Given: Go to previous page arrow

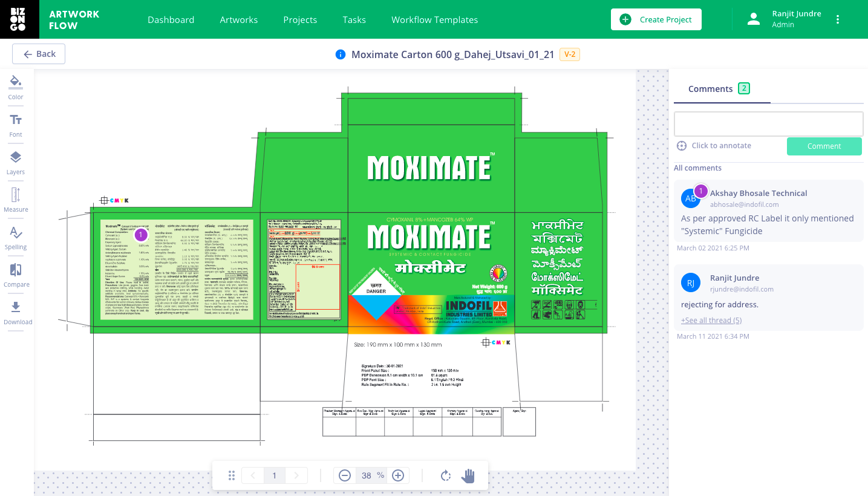Looking at the screenshot, I should point(253,475).
